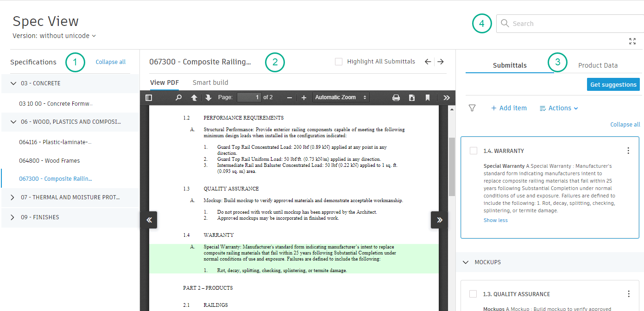644x311 pixels.
Task: Open more options for 1.4. WARRANTY card
Action: click(x=628, y=151)
